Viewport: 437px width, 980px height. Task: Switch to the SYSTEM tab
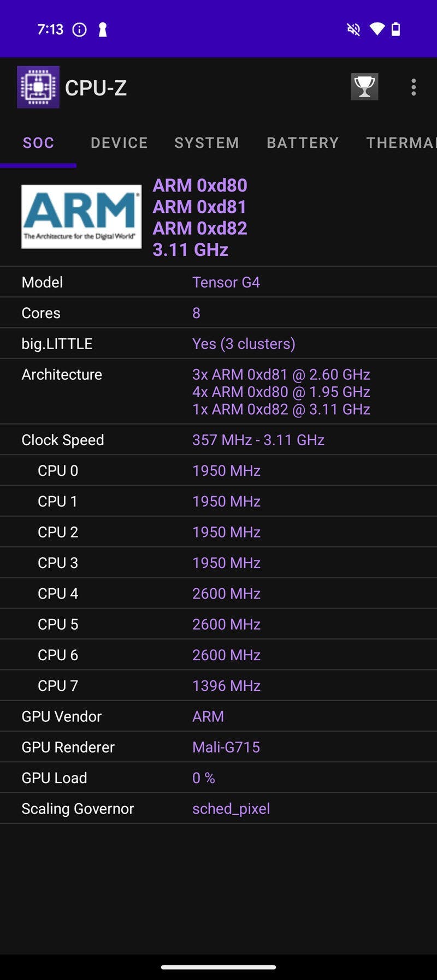pos(206,143)
